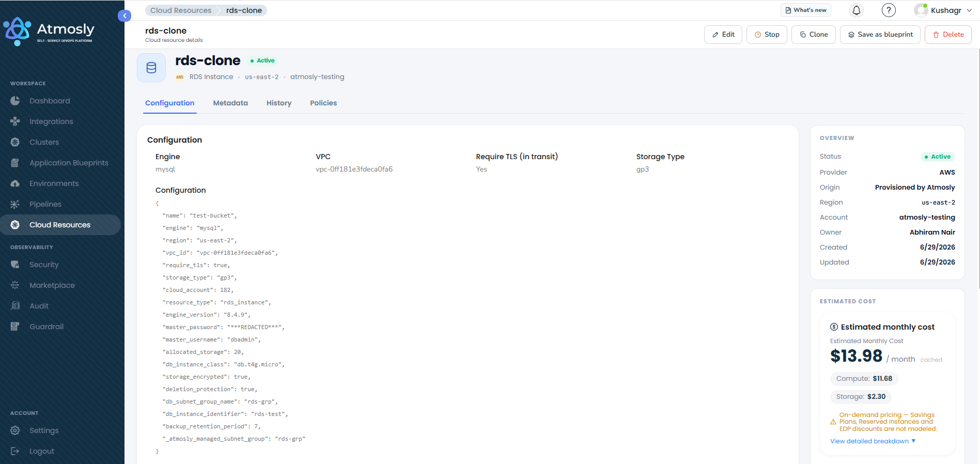Screen dimensions: 980x464
Task: Click the rds-clone breadcrumb
Action: coord(244,10)
